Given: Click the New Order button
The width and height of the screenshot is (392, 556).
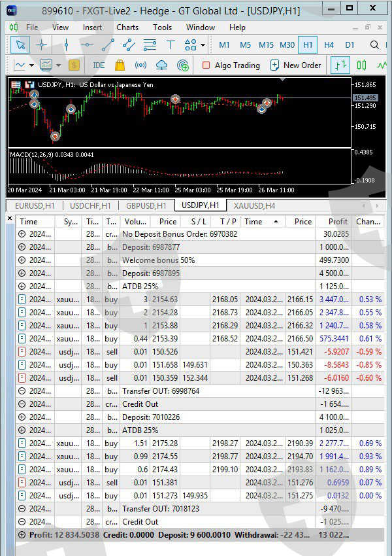Looking at the screenshot, I should [295, 65].
